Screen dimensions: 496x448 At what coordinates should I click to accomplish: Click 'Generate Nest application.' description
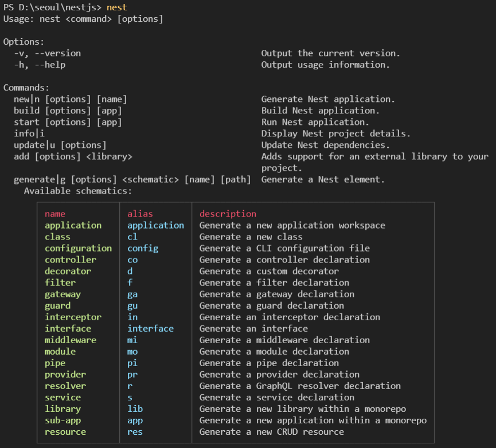328,99
